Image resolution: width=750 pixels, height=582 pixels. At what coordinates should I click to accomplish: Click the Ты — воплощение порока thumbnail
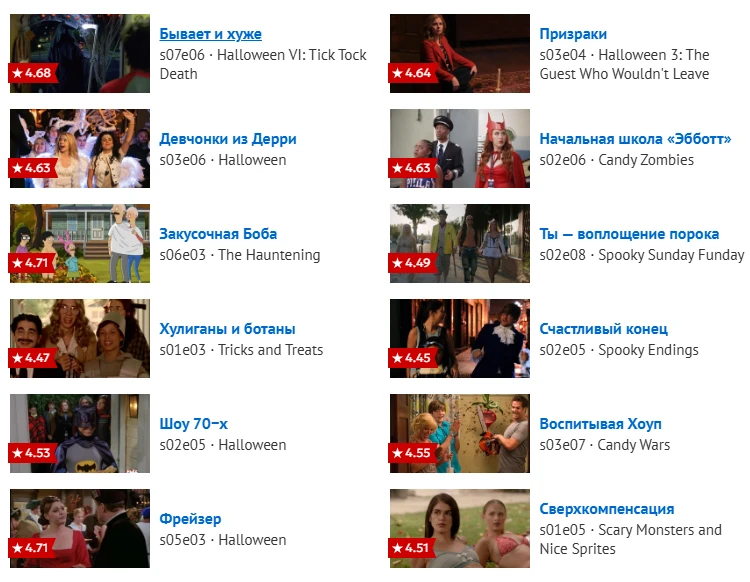point(460,243)
